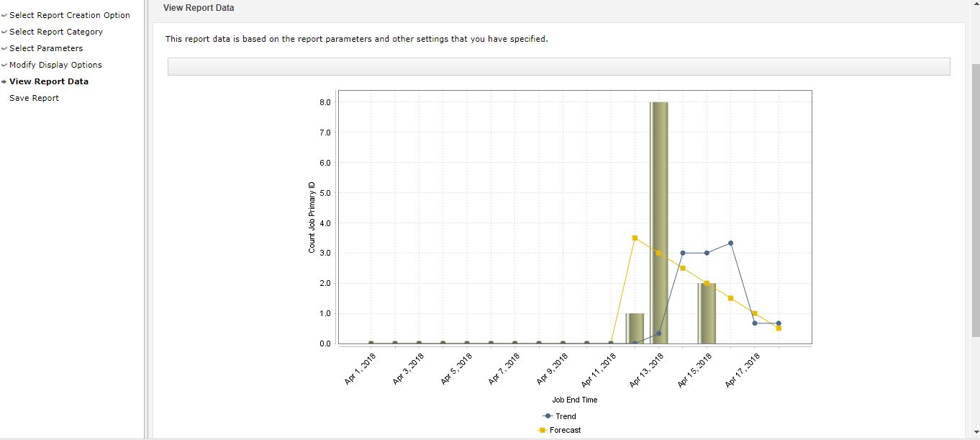
Task: Click the checkmark beside Modify Display Options
Action: (x=6, y=65)
